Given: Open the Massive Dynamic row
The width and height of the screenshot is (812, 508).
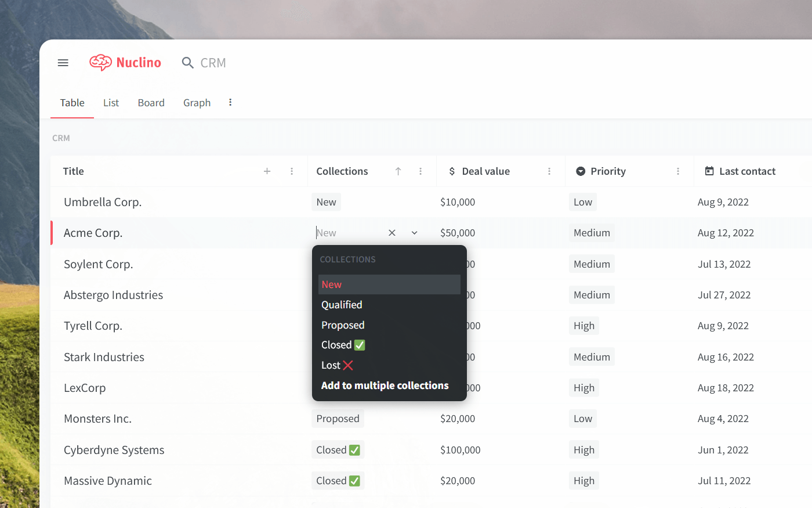Looking at the screenshot, I should click(108, 481).
